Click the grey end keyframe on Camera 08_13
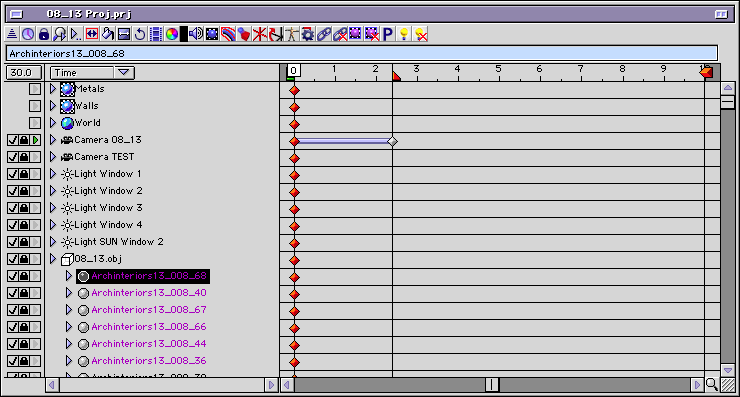Image resolution: width=740 pixels, height=397 pixels. (x=392, y=141)
